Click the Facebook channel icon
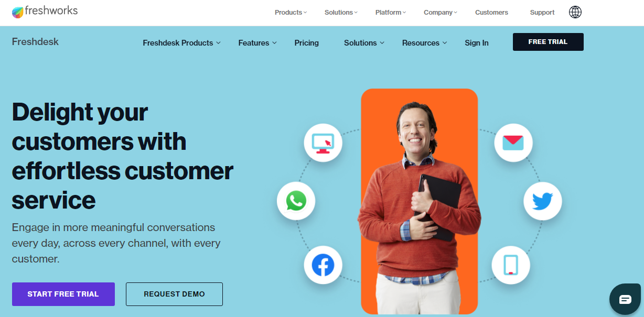The height and width of the screenshot is (317, 644). point(323,266)
